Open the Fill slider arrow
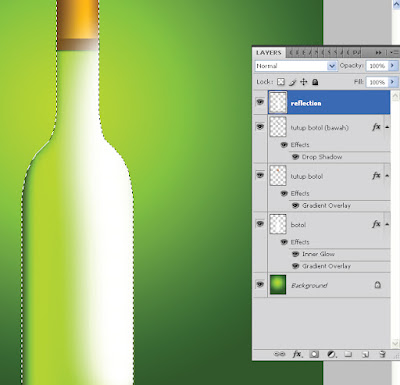This screenshot has height=385, width=400. [x=393, y=82]
